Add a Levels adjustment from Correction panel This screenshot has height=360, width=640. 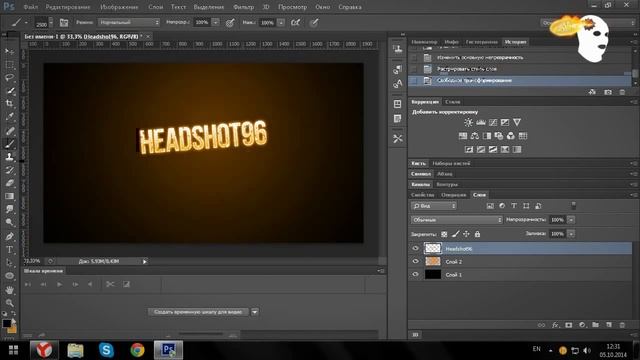tap(481, 122)
